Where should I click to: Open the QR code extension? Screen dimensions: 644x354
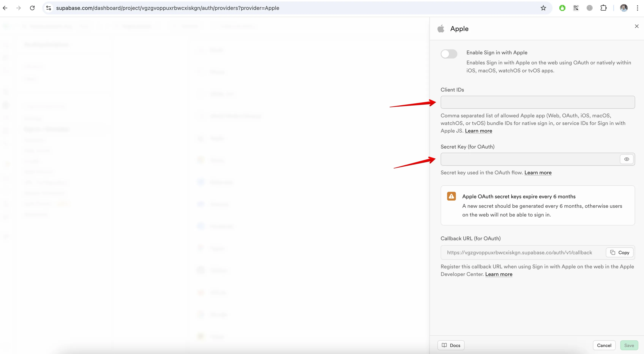coord(576,8)
